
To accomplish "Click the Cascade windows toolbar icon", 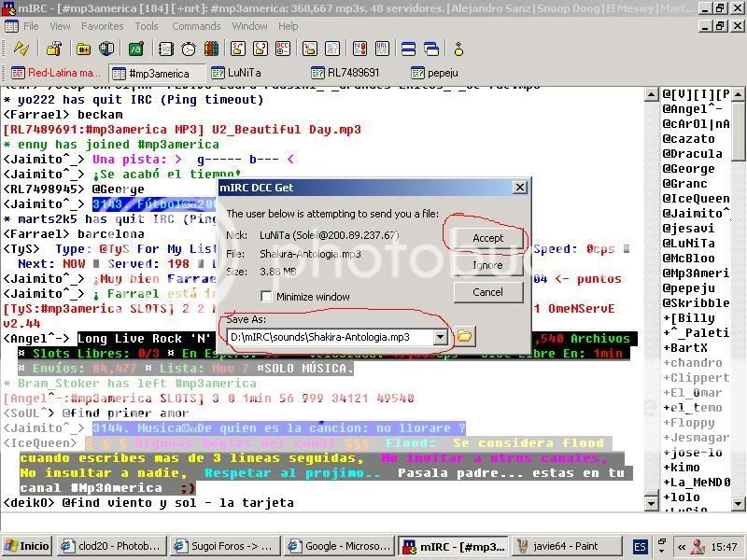I will point(431,49).
